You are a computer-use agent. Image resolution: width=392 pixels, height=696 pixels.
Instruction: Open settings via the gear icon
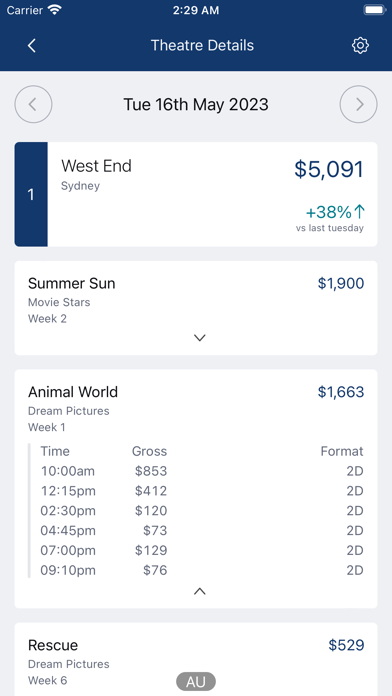point(360,45)
